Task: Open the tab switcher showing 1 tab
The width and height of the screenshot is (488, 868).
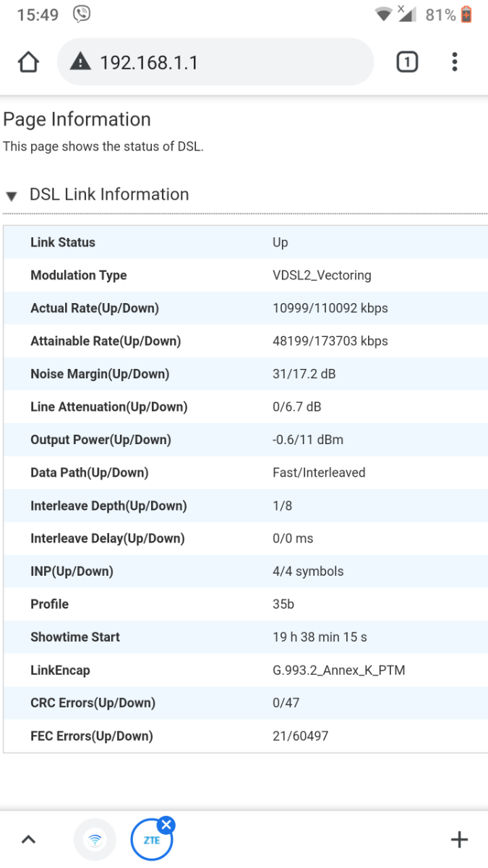Action: (407, 63)
